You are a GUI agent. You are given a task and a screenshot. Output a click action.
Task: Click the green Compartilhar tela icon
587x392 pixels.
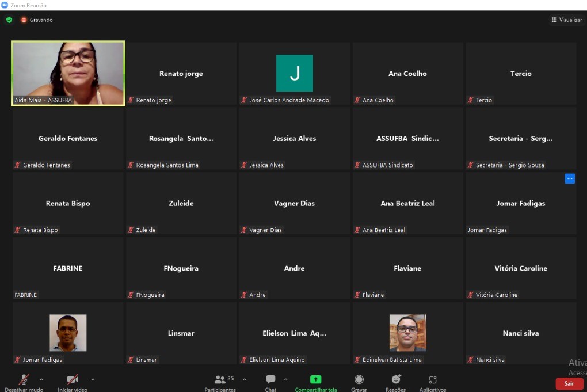pos(315,380)
